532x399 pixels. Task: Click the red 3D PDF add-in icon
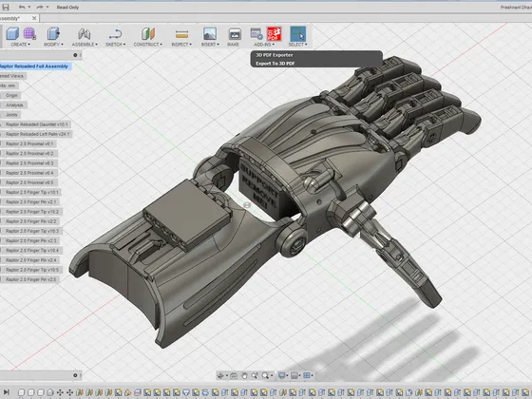[275, 33]
